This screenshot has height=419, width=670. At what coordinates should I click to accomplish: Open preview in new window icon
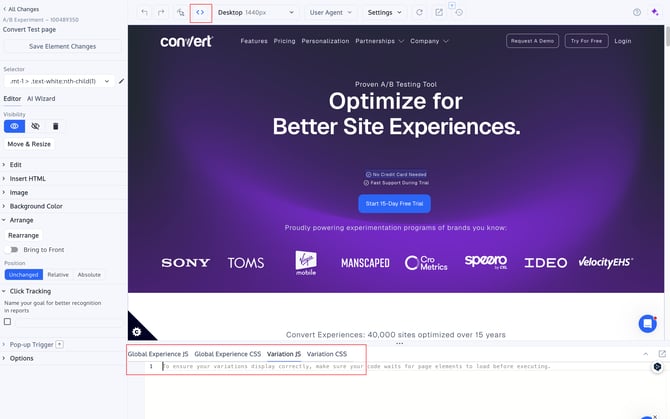pos(439,12)
